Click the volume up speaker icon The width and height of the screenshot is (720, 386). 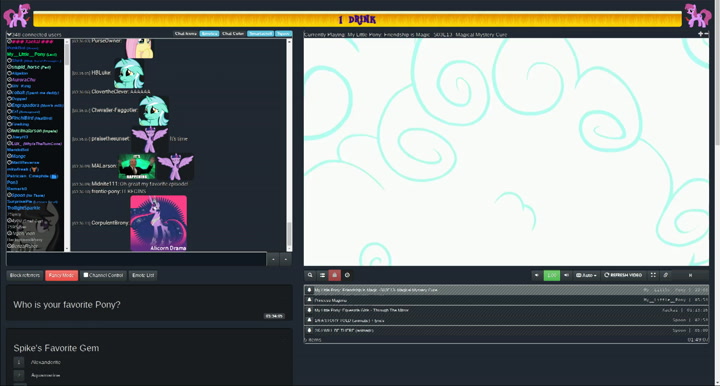(x=566, y=275)
